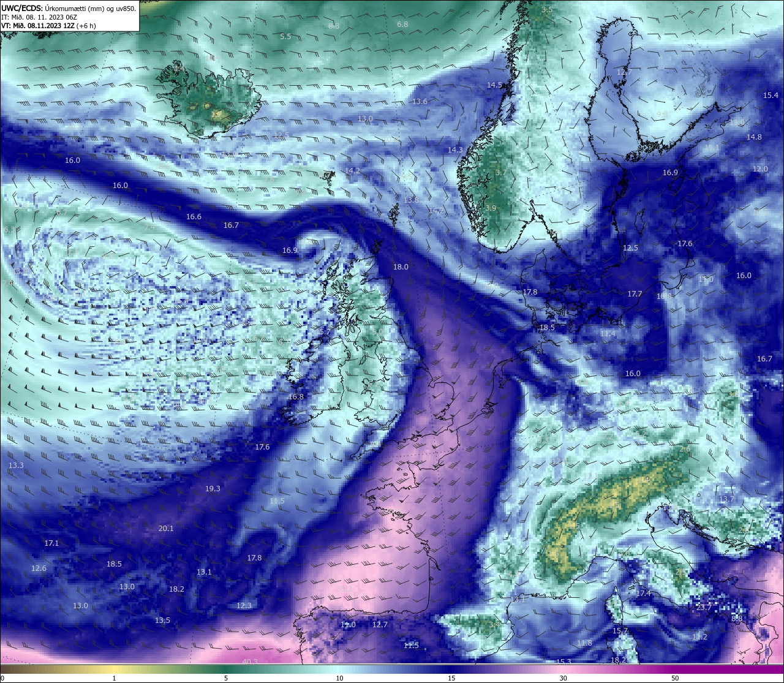
Task: Click the '50' tick label on the color scale
Action: [x=675, y=678]
